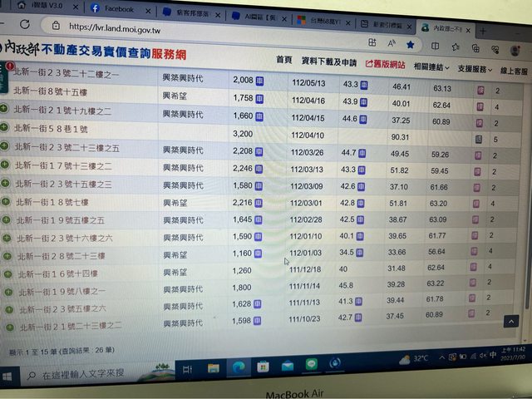Expand the 北新一街21號十九樓之二 row
The height and width of the screenshot is (399, 532).
(x=6, y=109)
